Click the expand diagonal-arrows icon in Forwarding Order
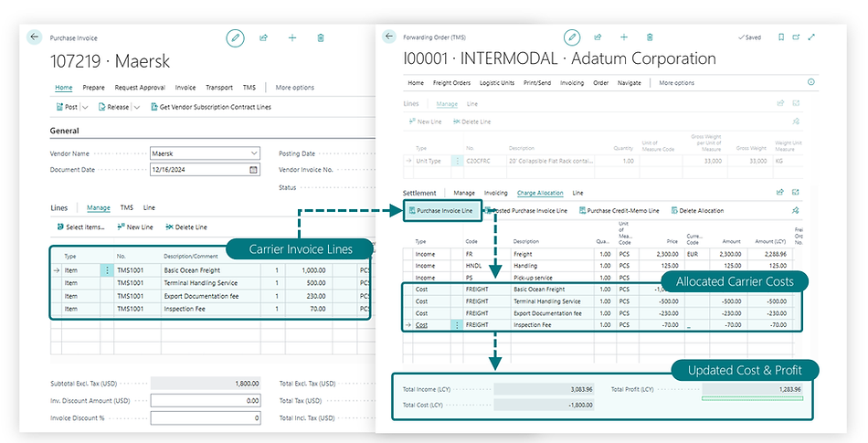 (811, 37)
